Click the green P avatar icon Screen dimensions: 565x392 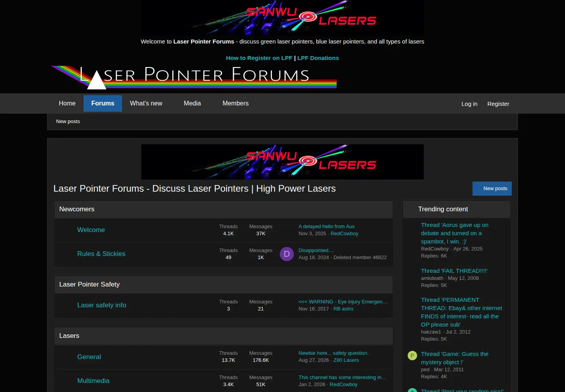click(412, 356)
